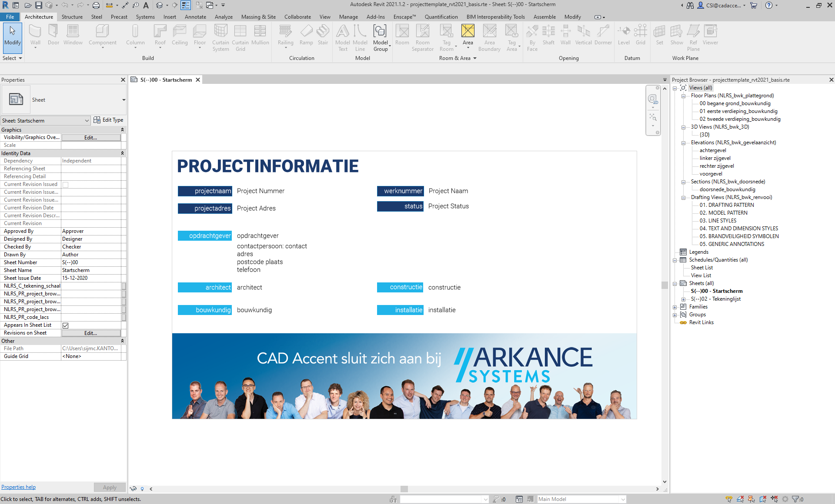Click the Apply button
The image size is (835, 504).
pyautogui.click(x=110, y=487)
